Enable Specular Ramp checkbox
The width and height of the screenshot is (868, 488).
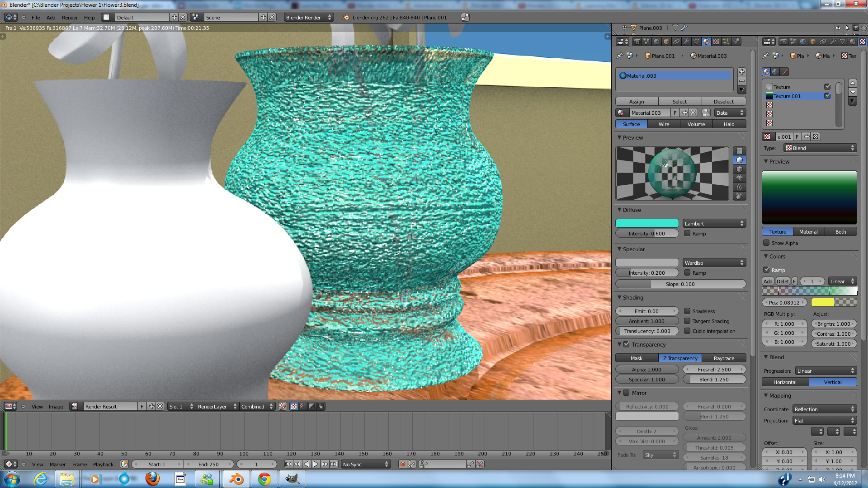687,272
